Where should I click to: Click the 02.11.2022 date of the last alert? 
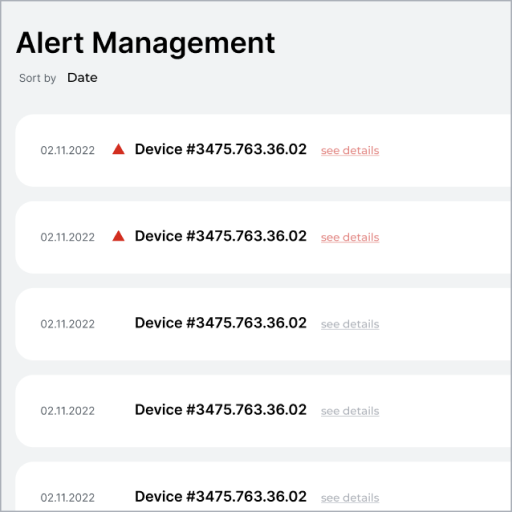coord(68,498)
